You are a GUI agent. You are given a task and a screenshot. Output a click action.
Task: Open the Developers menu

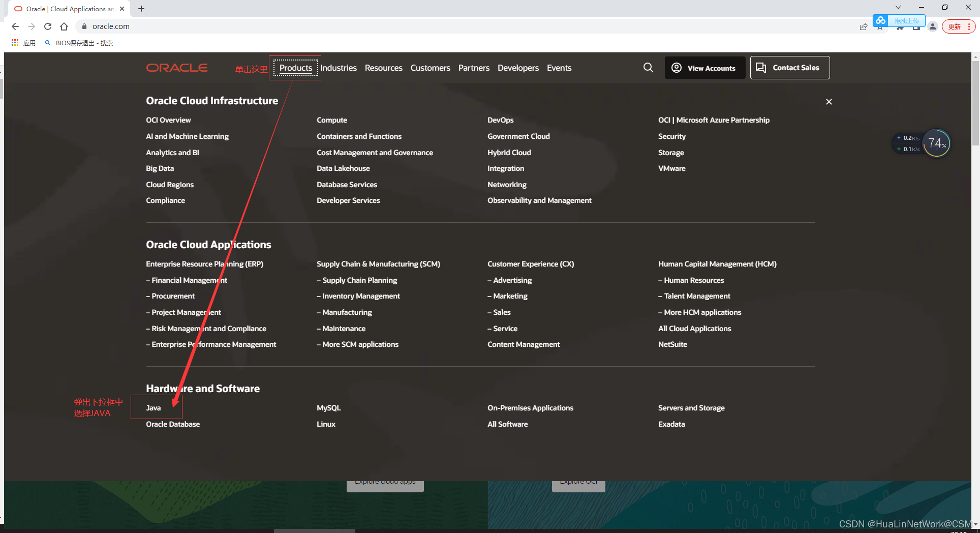pyautogui.click(x=518, y=68)
